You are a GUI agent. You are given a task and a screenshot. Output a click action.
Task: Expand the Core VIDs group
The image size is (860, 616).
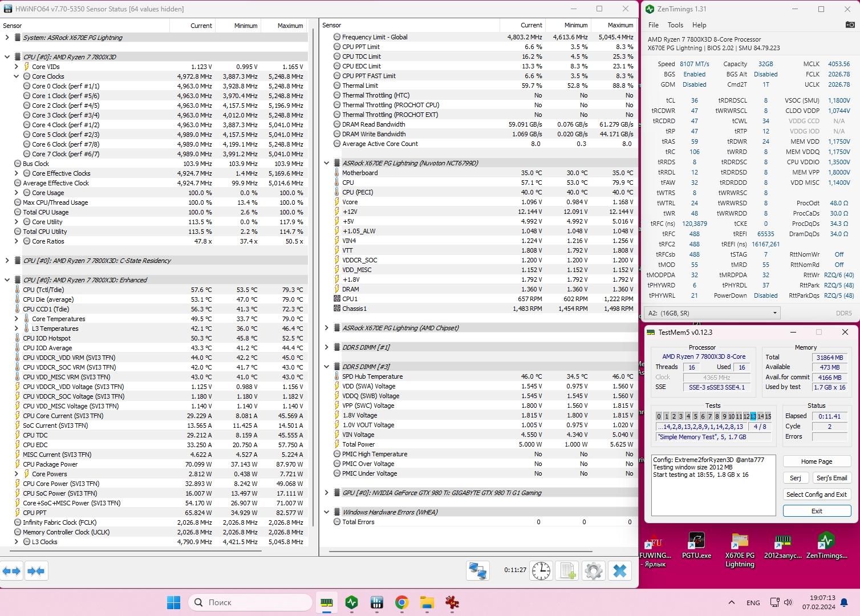coord(16,67)
